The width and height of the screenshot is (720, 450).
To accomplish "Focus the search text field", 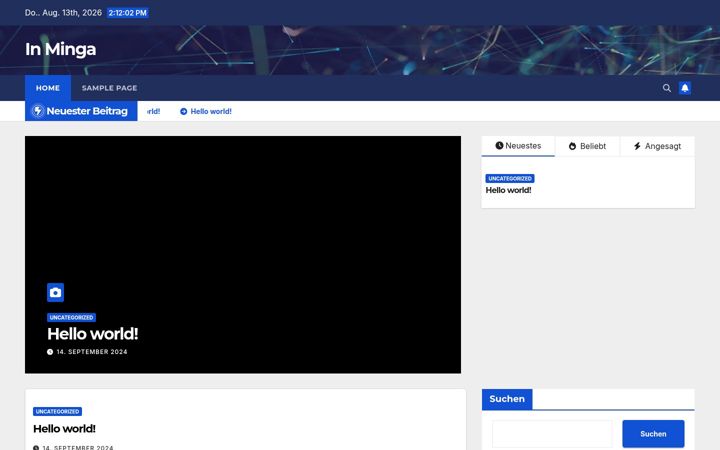I will pyautogui.click(x=552, y=434).
